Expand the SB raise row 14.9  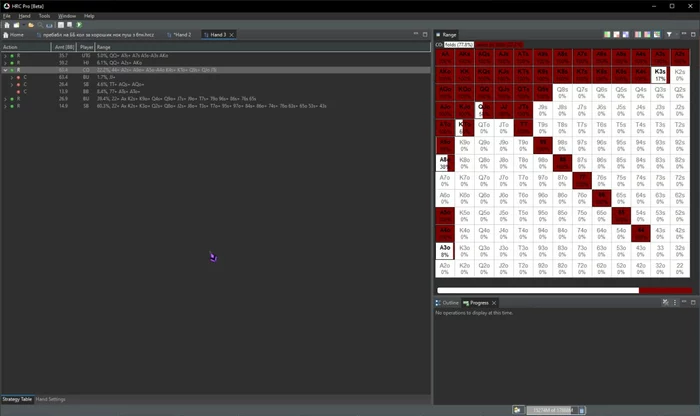(x=5, y=106)
